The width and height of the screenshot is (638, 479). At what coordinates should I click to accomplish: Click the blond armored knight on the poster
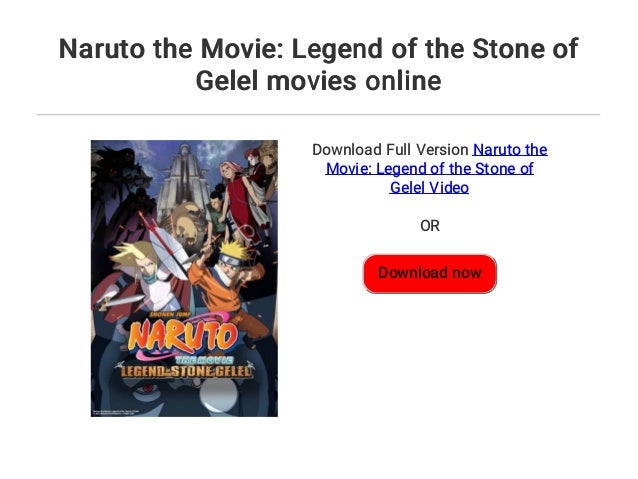tap(142, 277)
